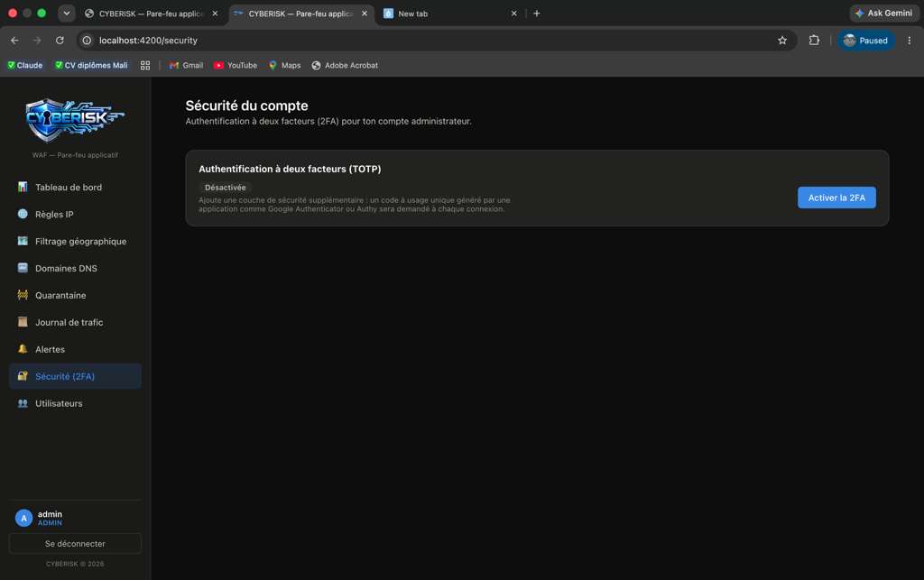Expand the tab search dropdown
The height and width of the screenshot is (580, 924).
coord(67,13)
